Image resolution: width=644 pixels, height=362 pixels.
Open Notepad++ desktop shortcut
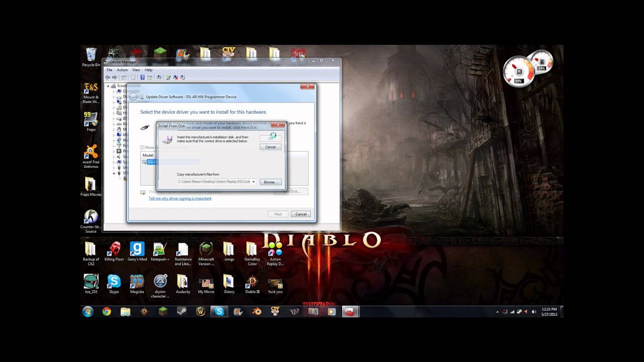(x=160, y=252)
